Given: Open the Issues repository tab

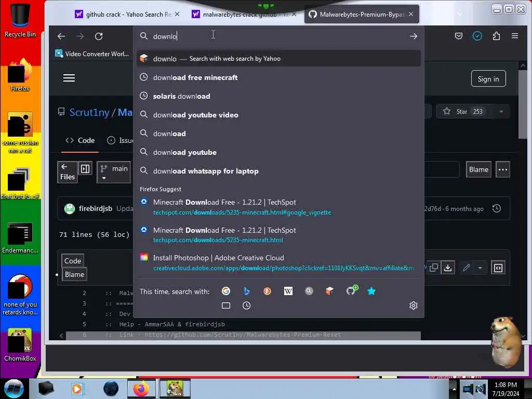Looking at the screenshot, I should (x=120, y=140).
